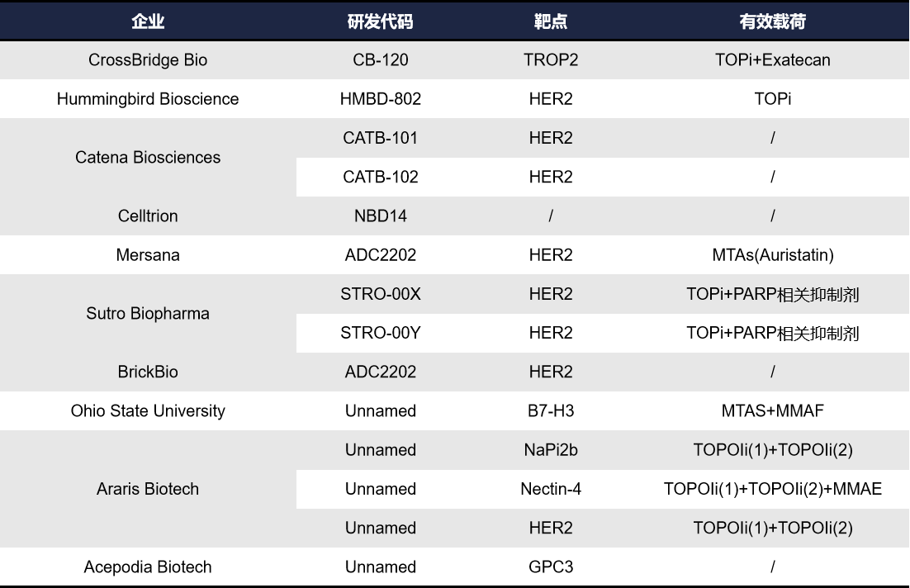Image resolution: width=910 pixels, height=588 pixels.
Task: Click the Nectin-4 target cell
Action: 550,489
